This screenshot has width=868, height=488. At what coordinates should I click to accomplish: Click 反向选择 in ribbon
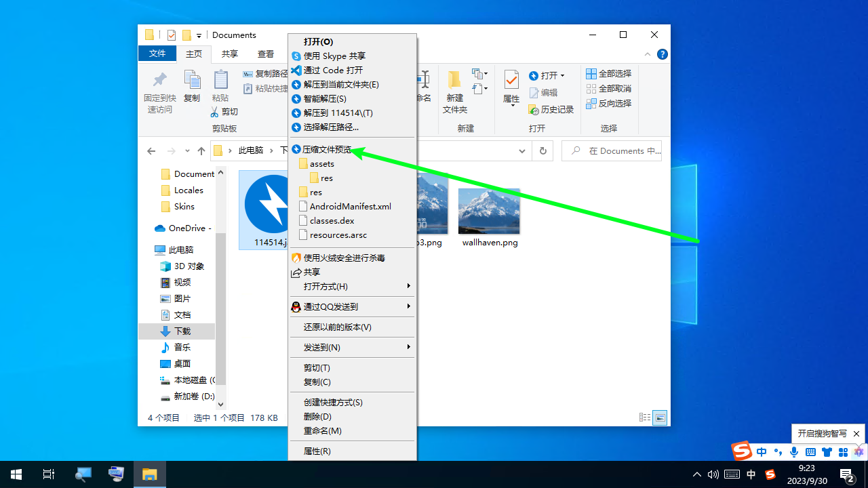click(x=608, y=104)
